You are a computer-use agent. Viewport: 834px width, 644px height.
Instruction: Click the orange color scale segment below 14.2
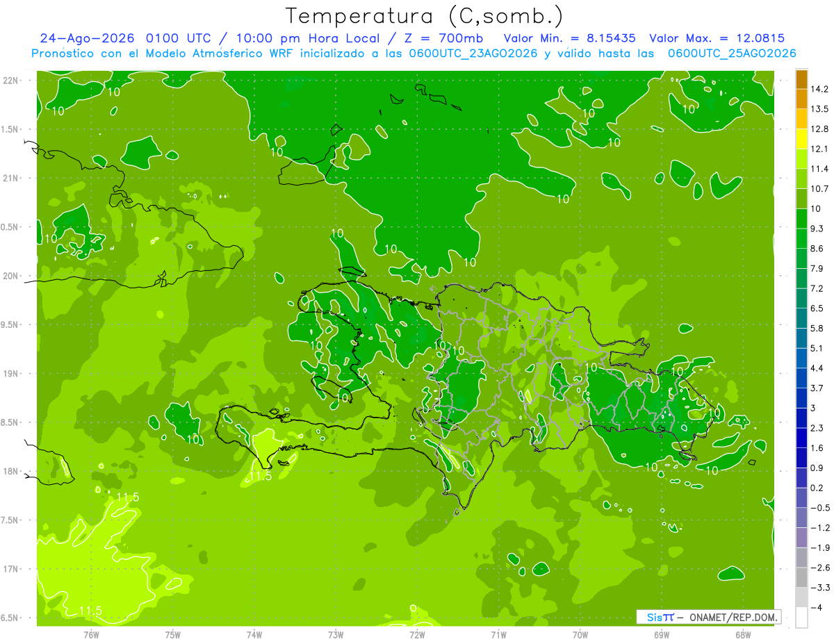click(x=801, y=99)
